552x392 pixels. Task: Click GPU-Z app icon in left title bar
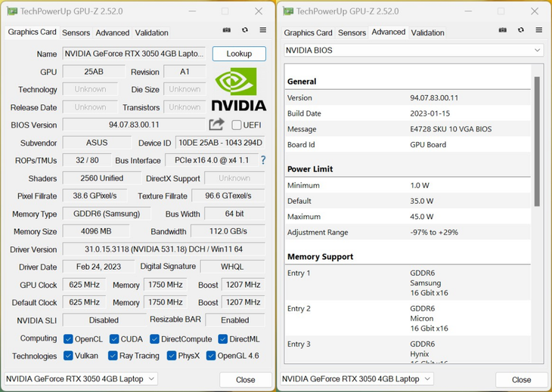12,11
